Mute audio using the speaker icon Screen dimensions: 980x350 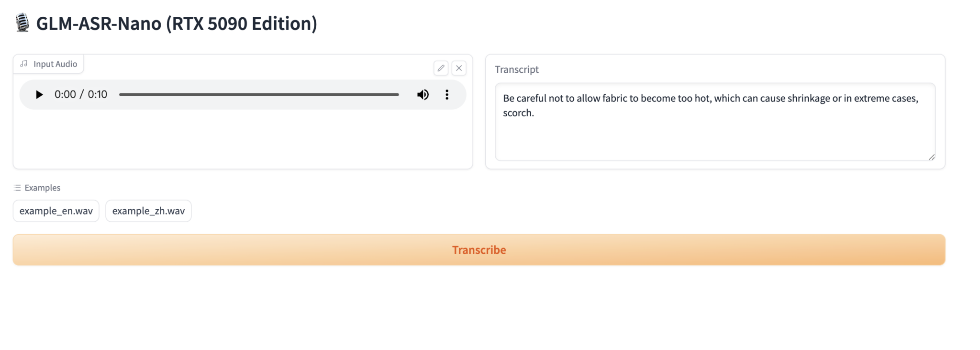[423, 95]
